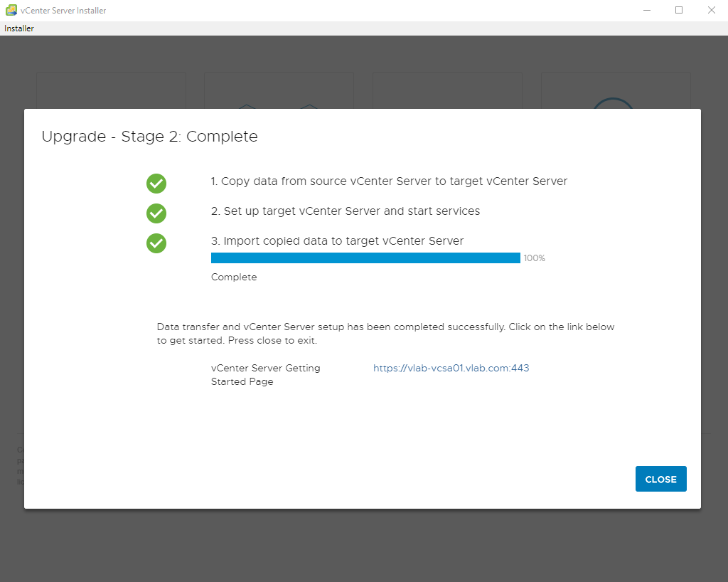
Task: Click the '100%' progress label
Action: (535, 258)
